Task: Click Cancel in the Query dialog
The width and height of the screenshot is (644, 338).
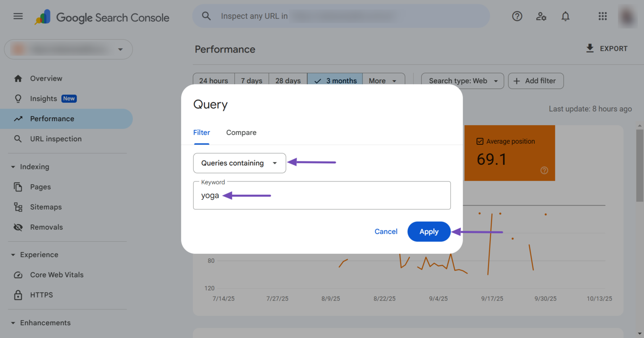Action: [x=385, y=232]
